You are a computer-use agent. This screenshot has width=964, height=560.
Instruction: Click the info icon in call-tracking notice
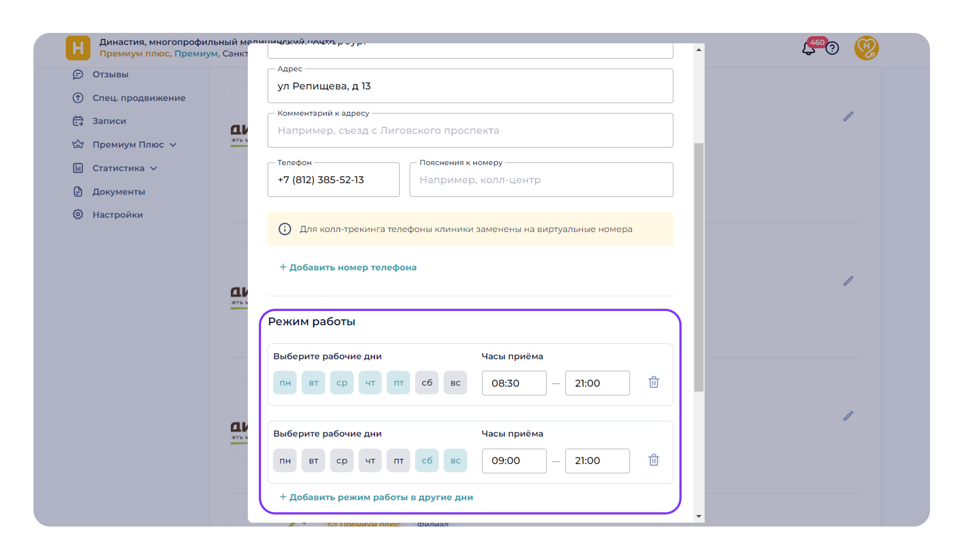click(285, 229)
